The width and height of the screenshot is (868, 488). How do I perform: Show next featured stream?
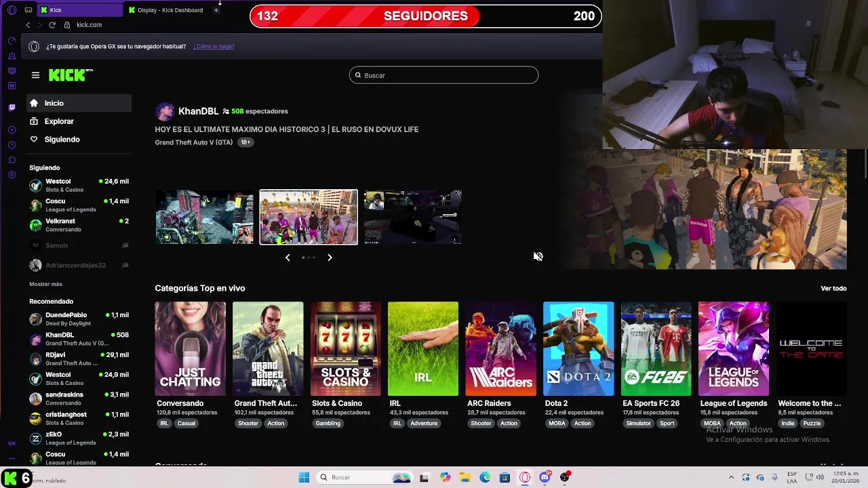[x=330, y=258]
